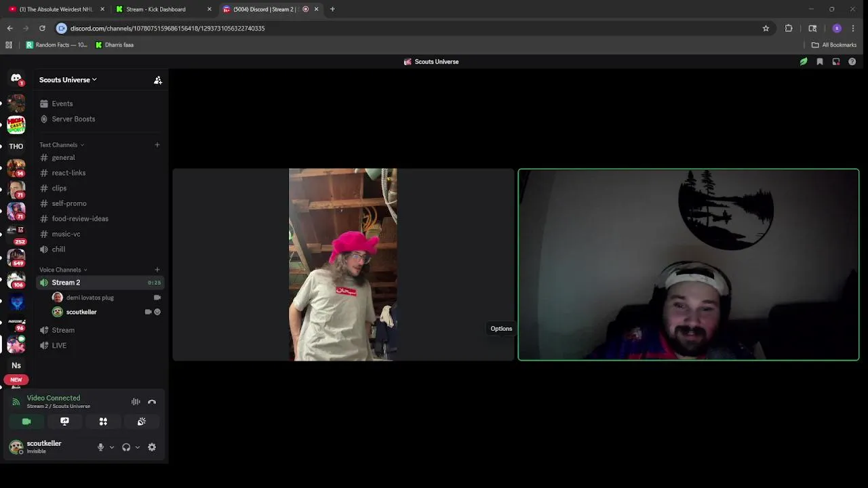Select the Stream 2 voice channel
This screenshot has height=488, width=868.
(x=102, y=283)
